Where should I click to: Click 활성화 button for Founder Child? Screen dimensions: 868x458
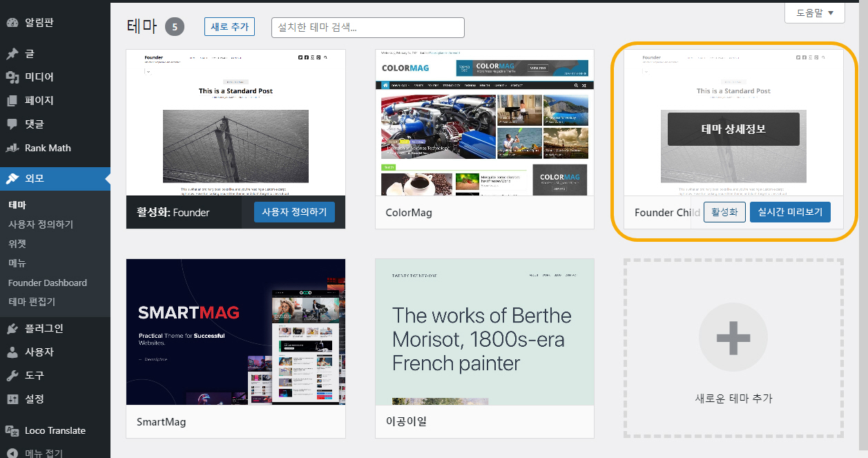coord(725,212)
